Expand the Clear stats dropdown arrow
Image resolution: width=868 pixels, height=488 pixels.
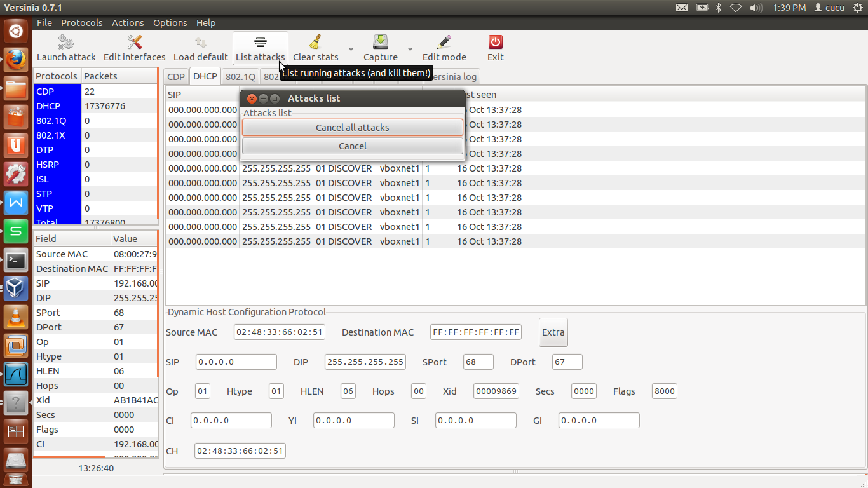point(351,49)
